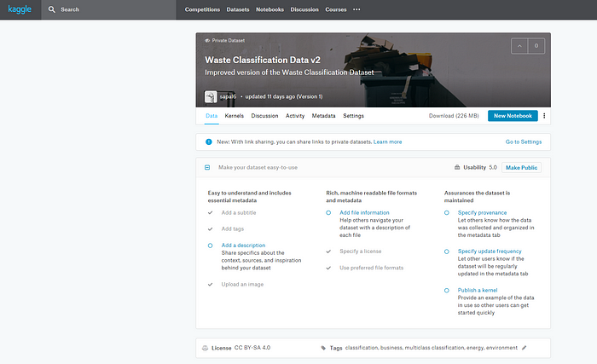
Task: Click the New Notebook button
Action: [513, 116]
